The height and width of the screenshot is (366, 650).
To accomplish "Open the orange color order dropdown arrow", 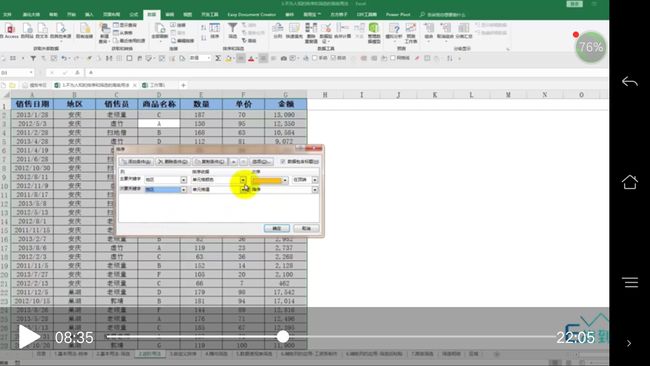I will (285, 180).
